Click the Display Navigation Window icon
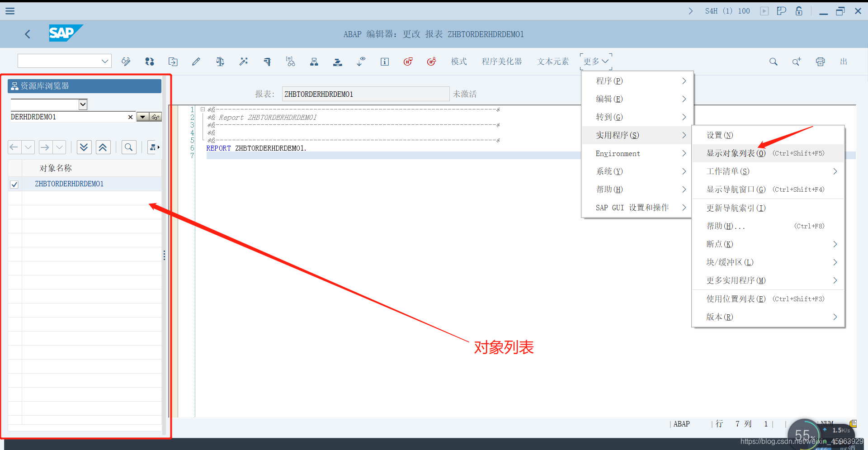 pos(338,62)
